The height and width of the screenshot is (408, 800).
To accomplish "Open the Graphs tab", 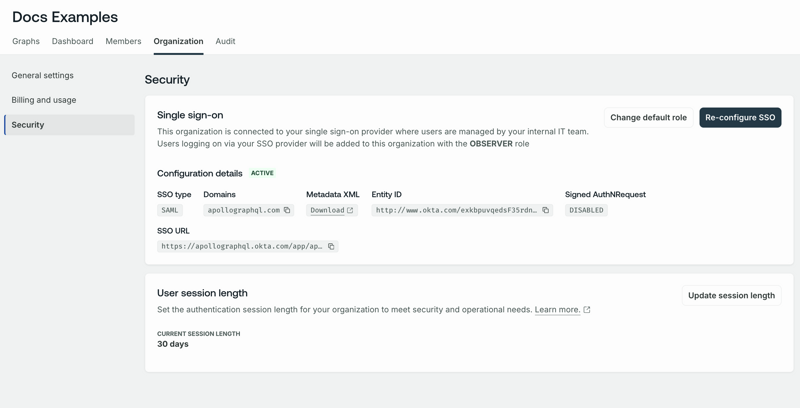I will pyautogui.click(x=26, y=41).
